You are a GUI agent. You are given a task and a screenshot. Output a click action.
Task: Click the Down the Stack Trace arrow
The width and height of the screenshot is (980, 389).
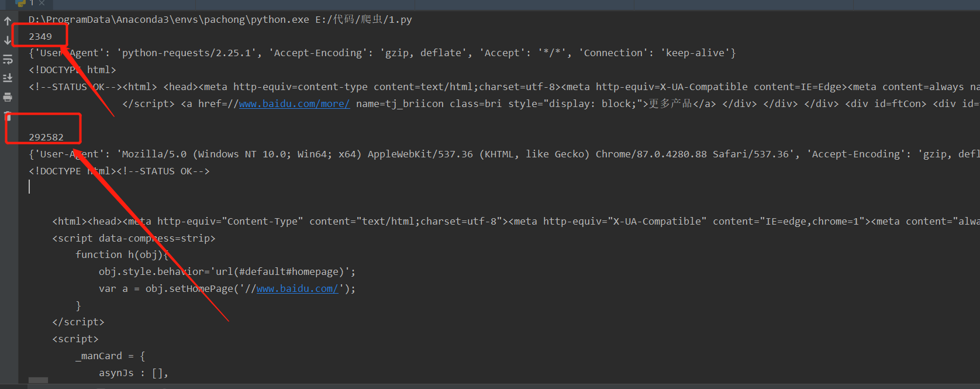pyautogui.click(x=8, y=40)
